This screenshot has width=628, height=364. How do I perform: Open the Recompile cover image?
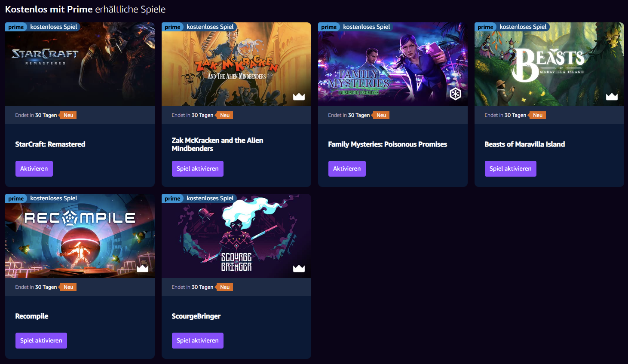[x=80, y=236]
